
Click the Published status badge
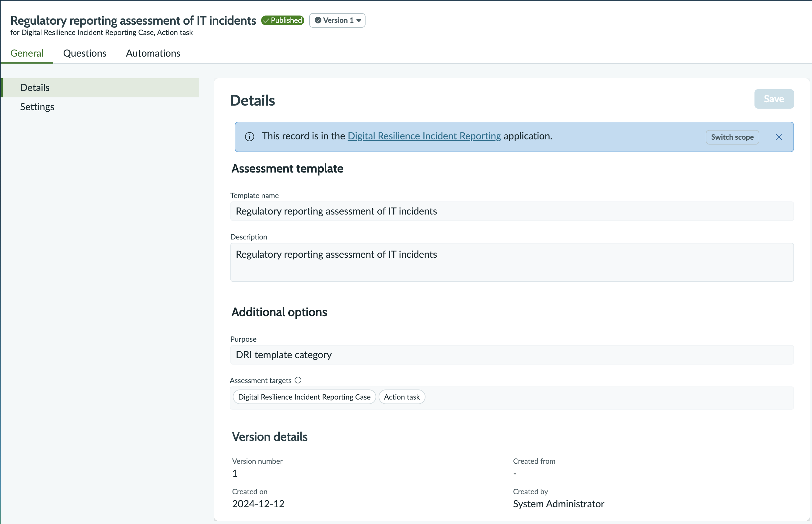282,20
